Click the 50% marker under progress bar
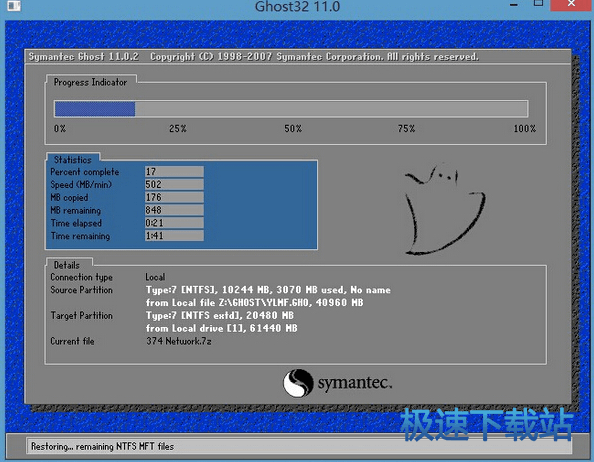This screenshot has height=462, width=594. (293, 129)
